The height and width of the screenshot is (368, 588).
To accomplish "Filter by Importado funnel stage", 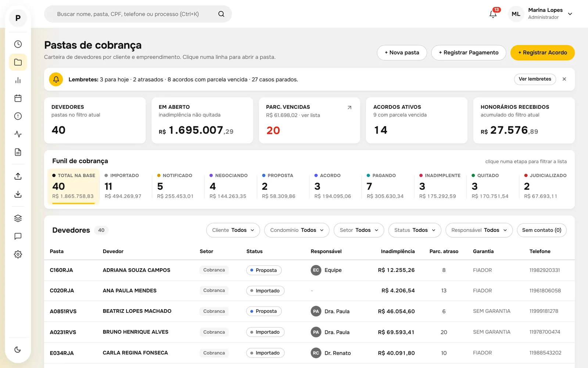I will tap(125, 186).
